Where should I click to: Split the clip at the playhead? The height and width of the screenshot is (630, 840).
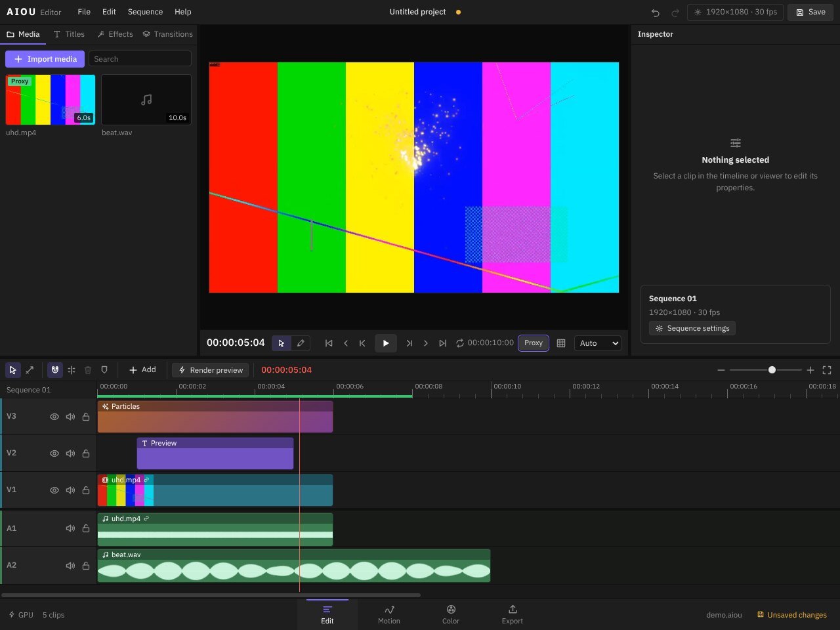click(72, 370)
